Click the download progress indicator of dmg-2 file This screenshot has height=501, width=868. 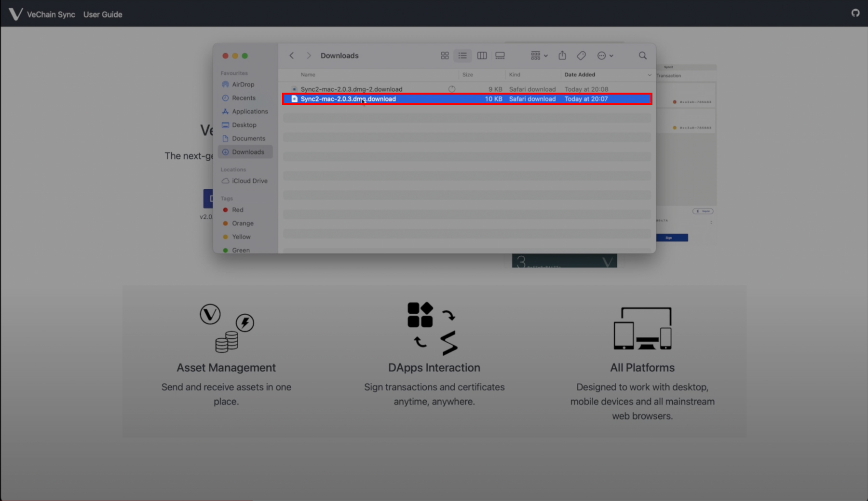452,89
